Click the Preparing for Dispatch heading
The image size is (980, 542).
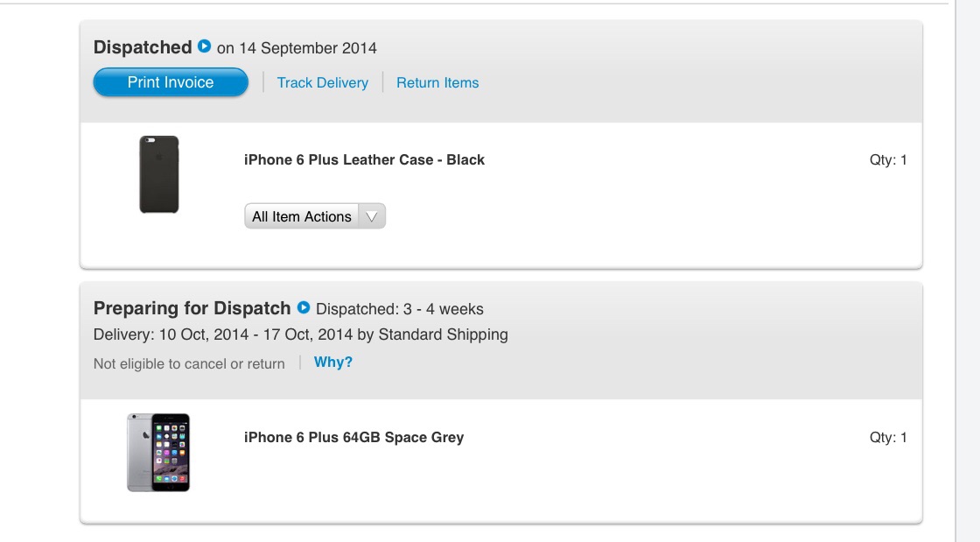coord(192,308)
